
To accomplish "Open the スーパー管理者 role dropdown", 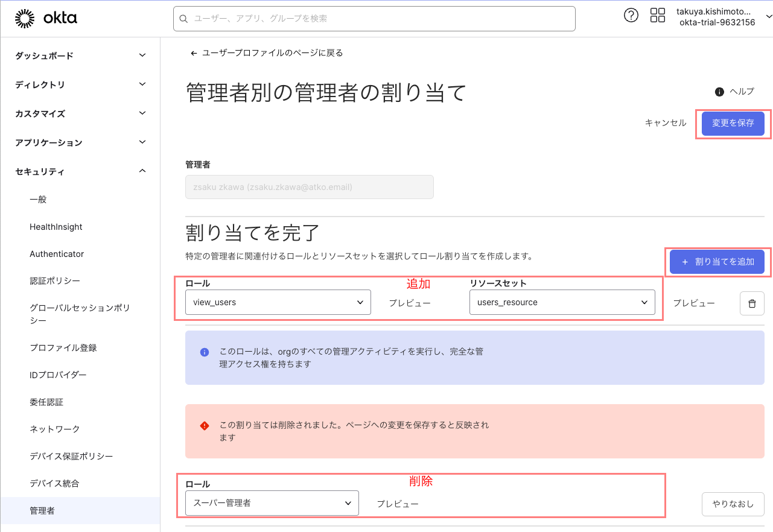I will click(x=272, y=503).
